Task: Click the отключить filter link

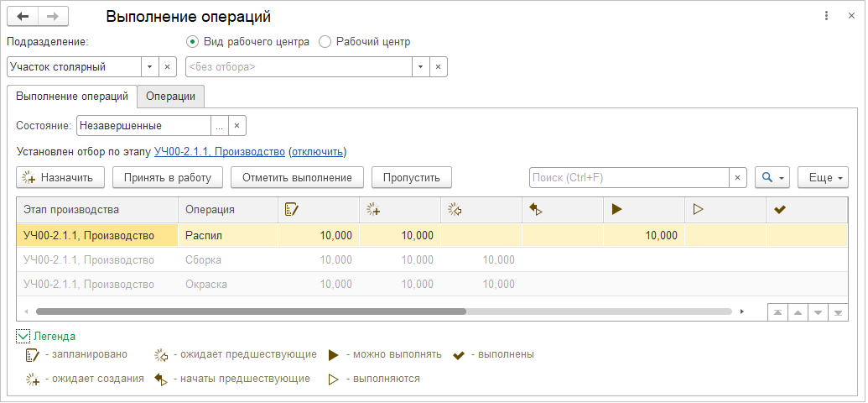Action: pos(317,152)
